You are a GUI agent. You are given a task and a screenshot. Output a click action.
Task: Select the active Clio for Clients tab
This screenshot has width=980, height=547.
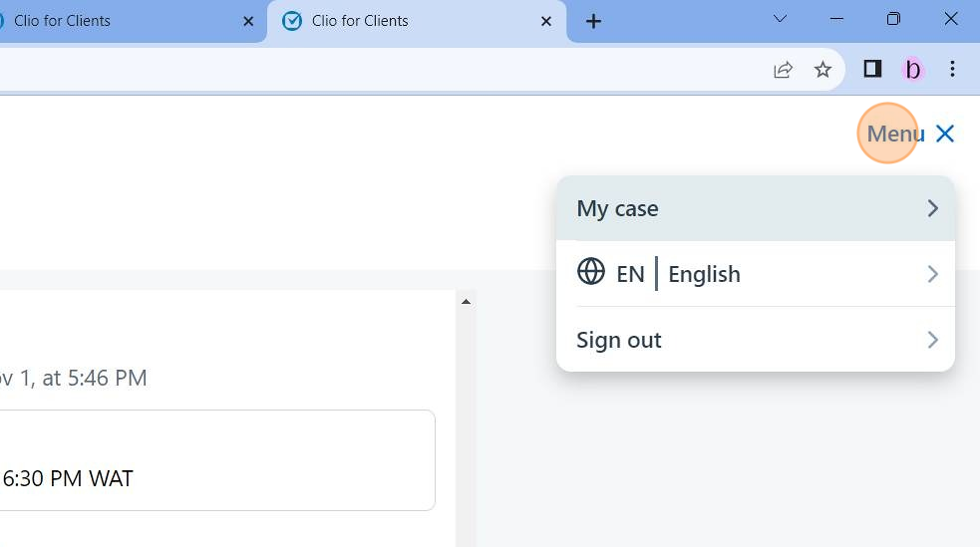[x=417, y=21]
